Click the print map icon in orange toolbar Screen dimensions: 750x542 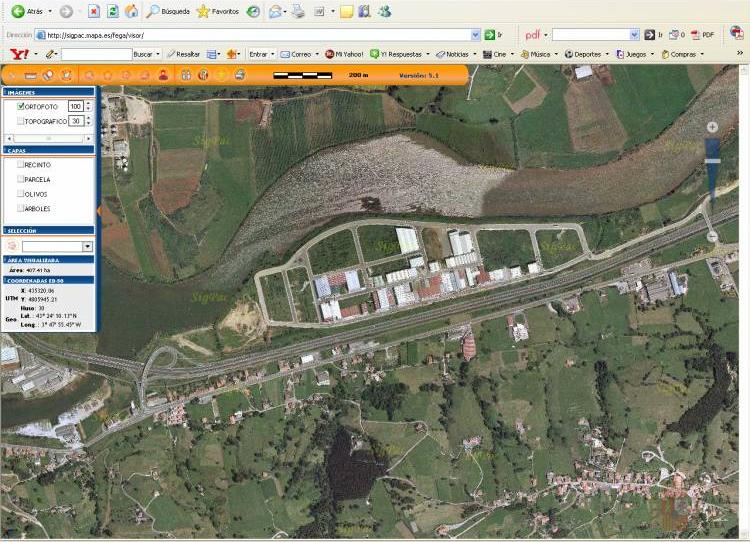[x=240, y=75]
